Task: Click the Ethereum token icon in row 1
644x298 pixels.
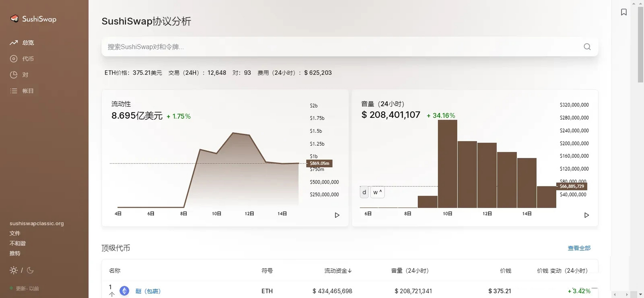Action: 124,291
